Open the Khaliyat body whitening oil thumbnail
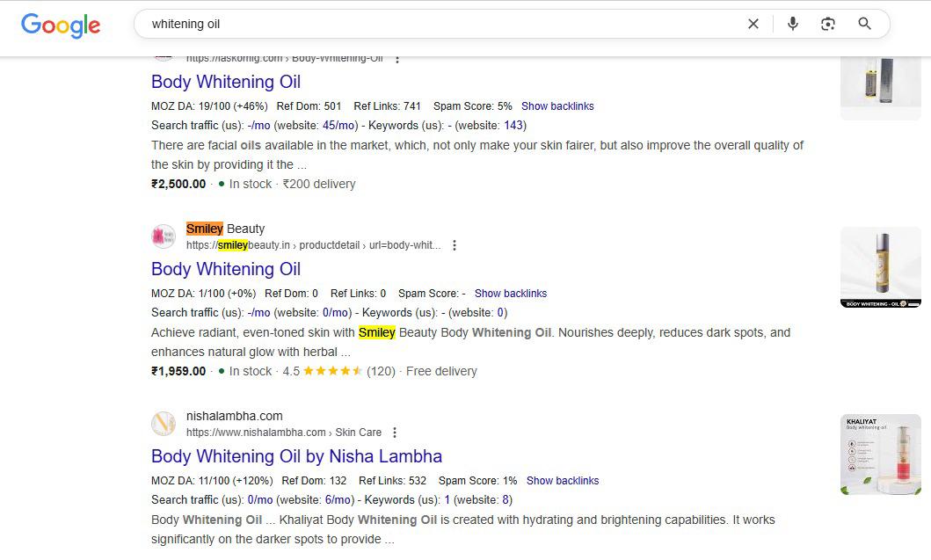Viewport: 931px width, 560px height. [881, 455]
